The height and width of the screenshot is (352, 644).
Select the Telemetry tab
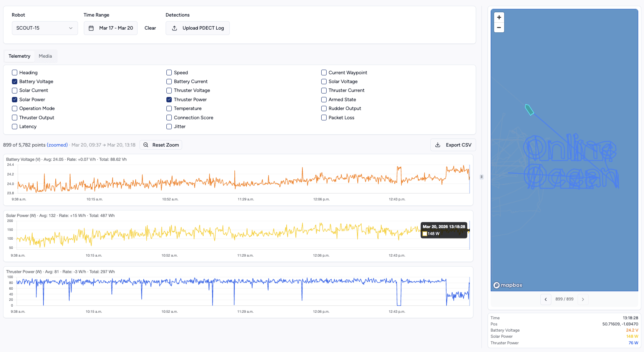pyautogui.click(x=19, y=56)
